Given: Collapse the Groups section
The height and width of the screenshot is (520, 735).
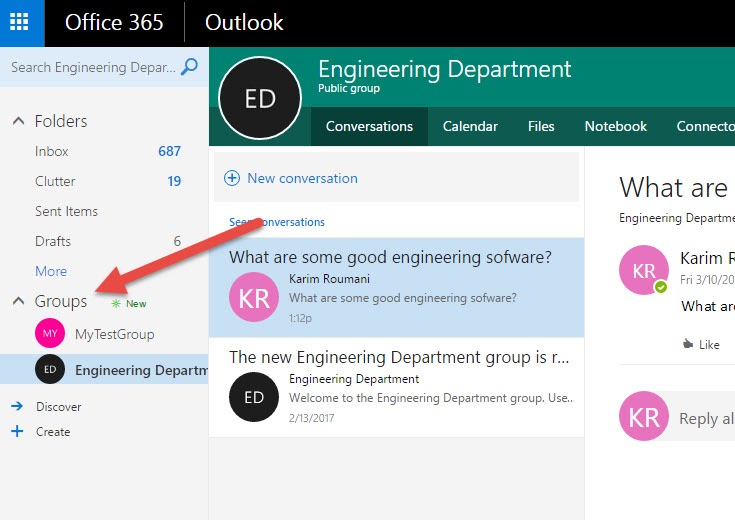Looking at the screenshot, I should click(x=18, y=301).
